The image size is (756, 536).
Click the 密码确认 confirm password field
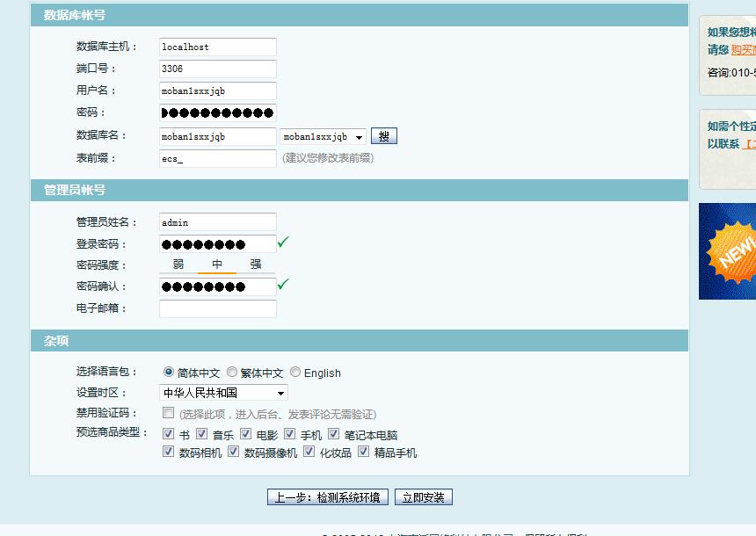tap(217, 286)
